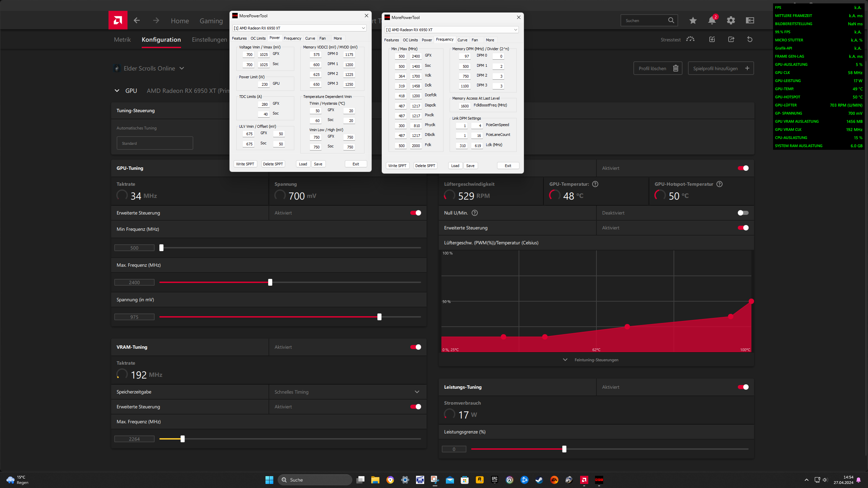Turn off the Leistungs-Tuning toggle
The image size is (868, 488).
(x=743, y=387)
